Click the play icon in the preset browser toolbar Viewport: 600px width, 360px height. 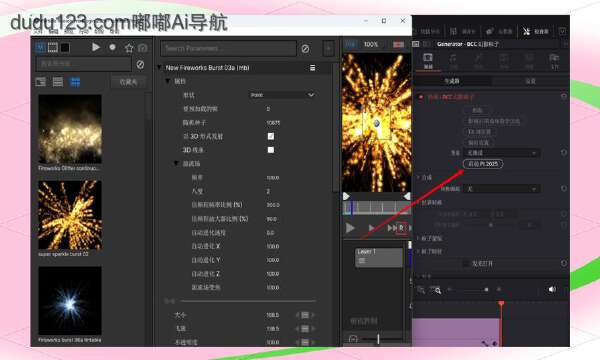click(96, 47)
